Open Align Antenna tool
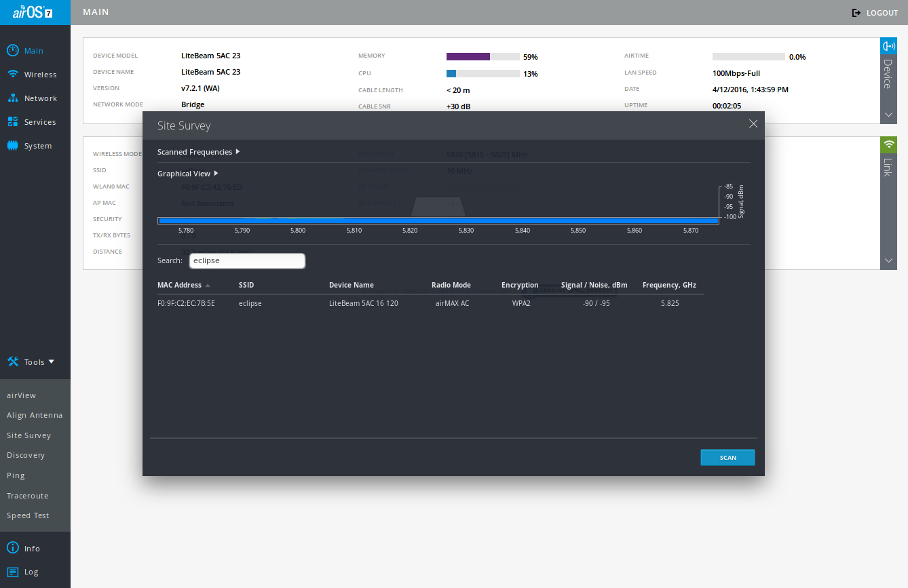The width and height of the screenshot is (908, 588). point(35,415)
